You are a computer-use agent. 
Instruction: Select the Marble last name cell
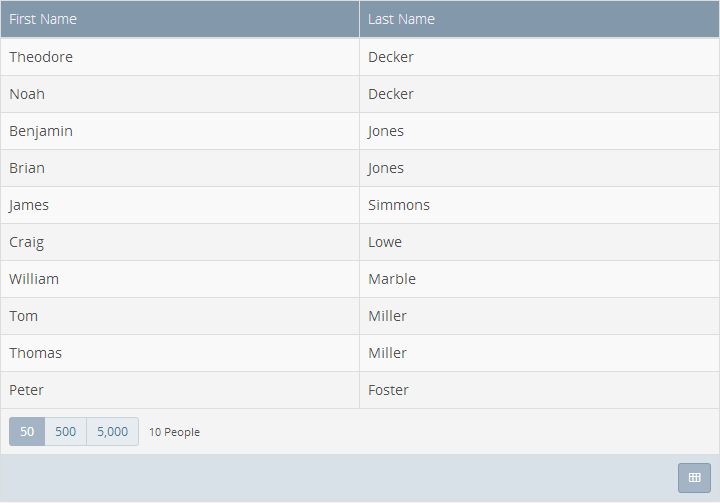point(539,279)
